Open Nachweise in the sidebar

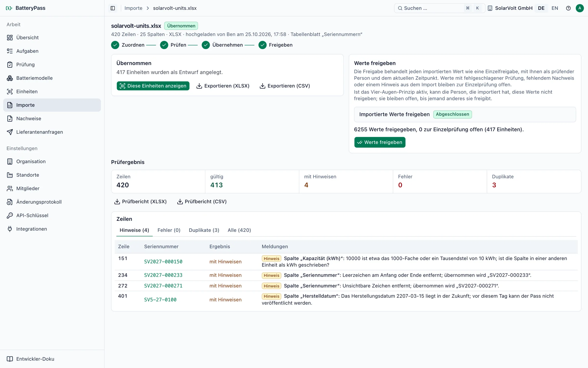[52, 118]
